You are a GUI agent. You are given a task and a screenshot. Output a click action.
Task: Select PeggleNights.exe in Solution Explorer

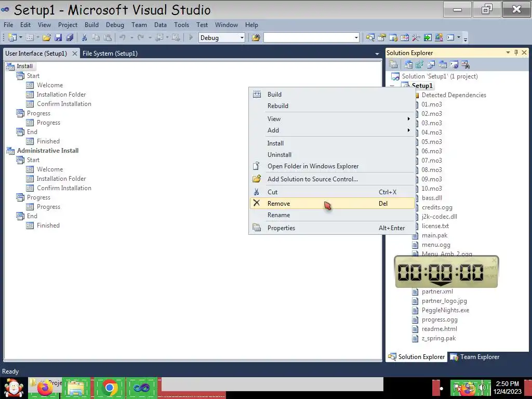tap(445, 310)
